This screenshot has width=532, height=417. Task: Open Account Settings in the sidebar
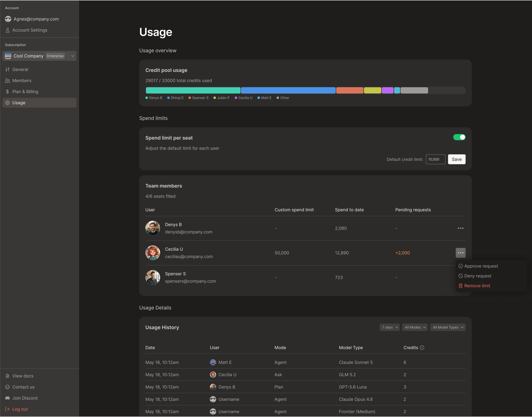pyautogui.click(x=39, y=30)
